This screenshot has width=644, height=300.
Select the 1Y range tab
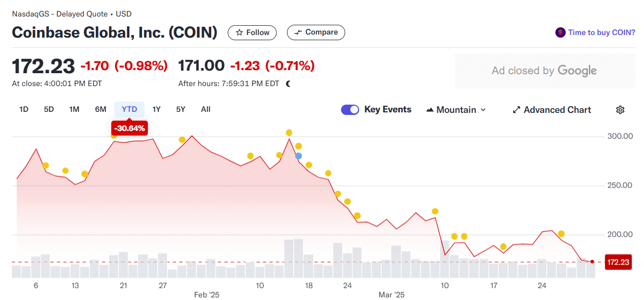[x=157, y=109]
